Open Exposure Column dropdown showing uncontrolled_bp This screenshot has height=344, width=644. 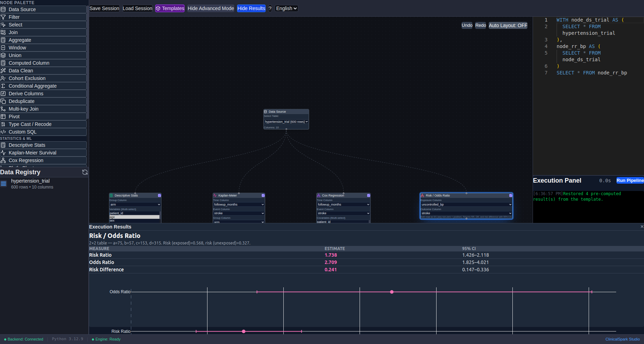466,205
